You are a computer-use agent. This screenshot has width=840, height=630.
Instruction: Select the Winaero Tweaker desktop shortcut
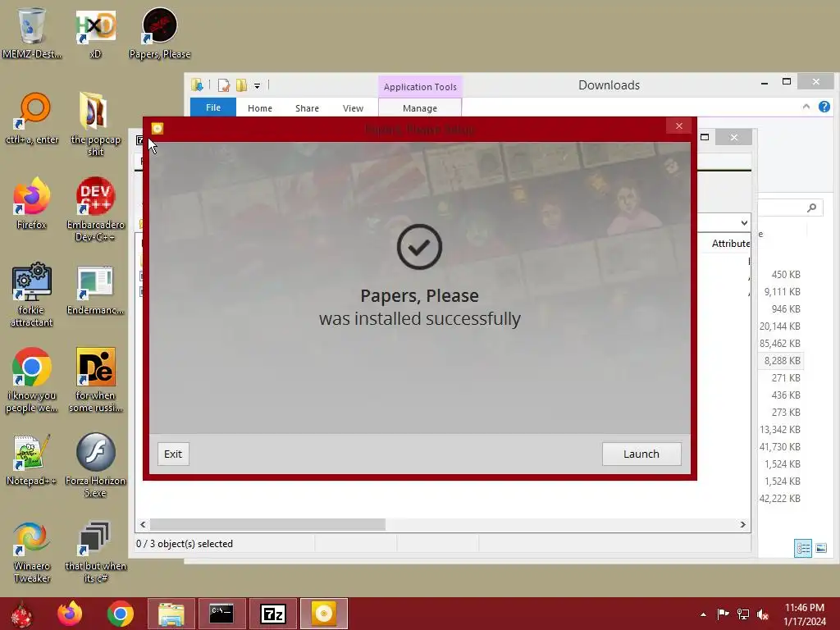tap(32, 551)
